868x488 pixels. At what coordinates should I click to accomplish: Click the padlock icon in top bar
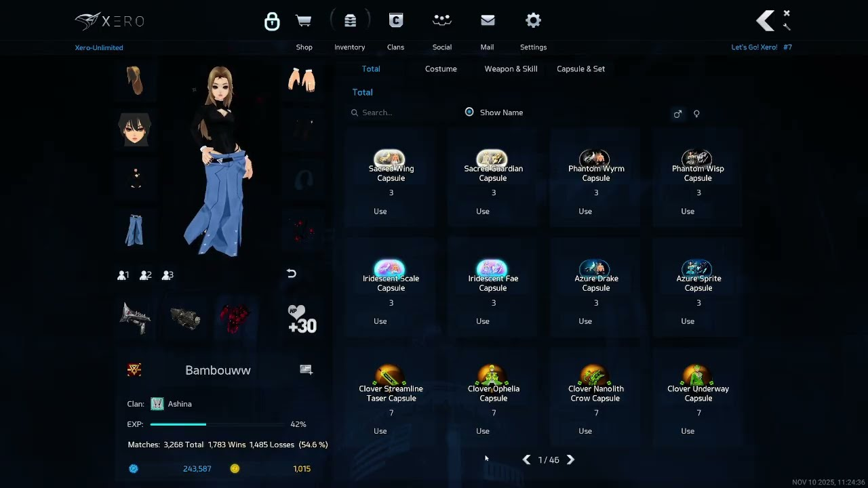(x=272, y=22)
